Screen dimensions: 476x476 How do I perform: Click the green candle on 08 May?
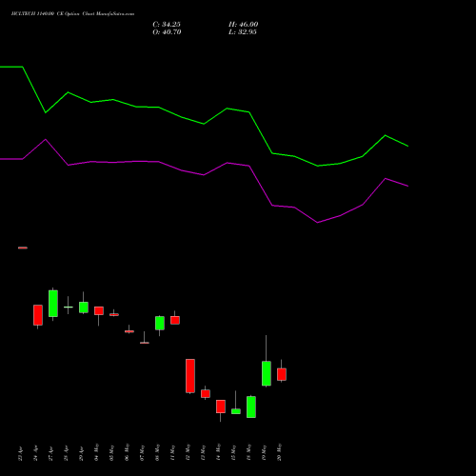[160, 323]
